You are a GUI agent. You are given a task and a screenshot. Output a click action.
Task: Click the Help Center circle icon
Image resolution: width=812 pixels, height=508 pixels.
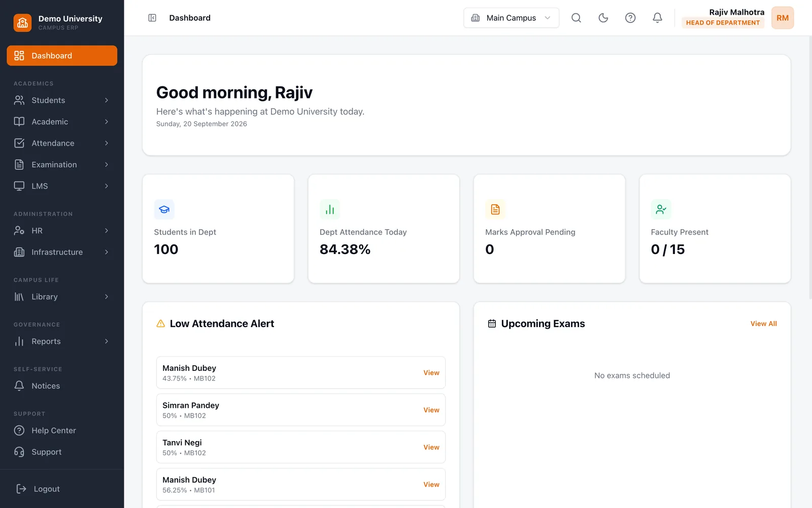pyautogui.click(x=19, y=430)
